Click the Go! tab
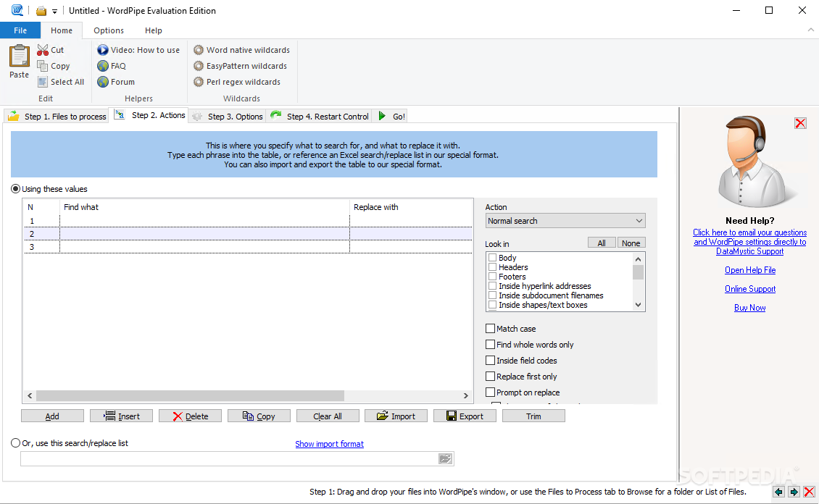The height and width of the screenshot is (504, 819). 391,117
